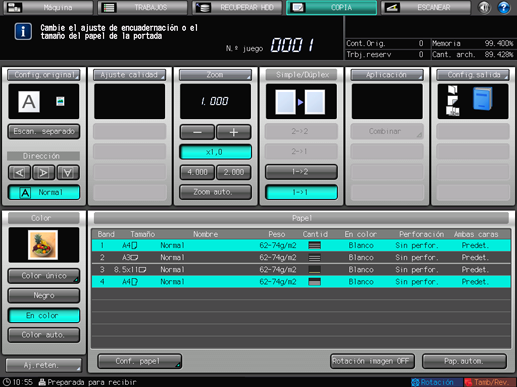The width and height of the screenshot is (517, 387).
Task: Switch to the ESCANEAR tab
Action: coord(426,7)
